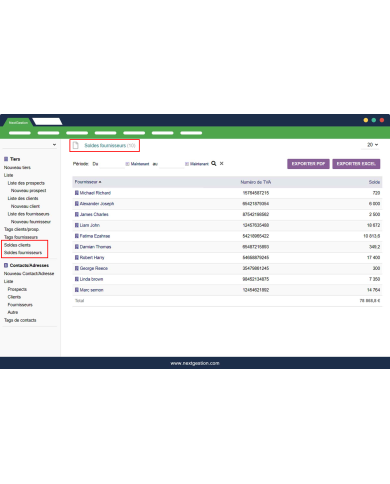The width and height of the screenshot is (390, 484).
Task: Click the building icon beside Damian Thomas
Action: tap(76, 247)
